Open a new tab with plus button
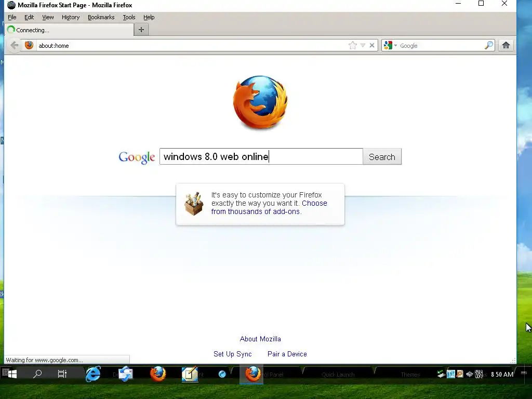The height and width of the screenshot is (399, 532). [141, 30]
